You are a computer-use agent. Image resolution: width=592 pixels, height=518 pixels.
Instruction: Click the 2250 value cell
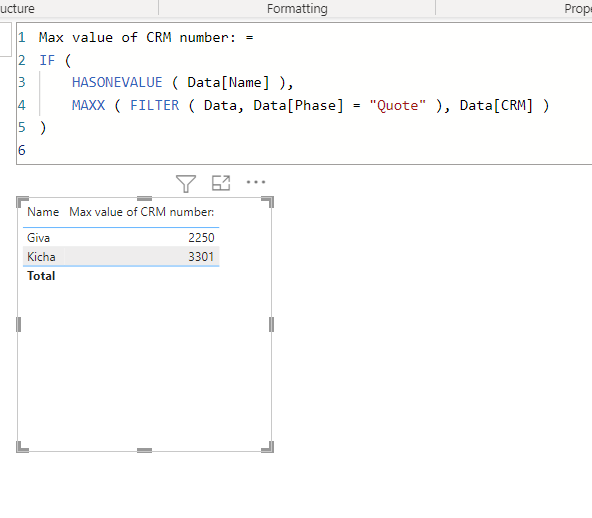[x=201, y=237]
